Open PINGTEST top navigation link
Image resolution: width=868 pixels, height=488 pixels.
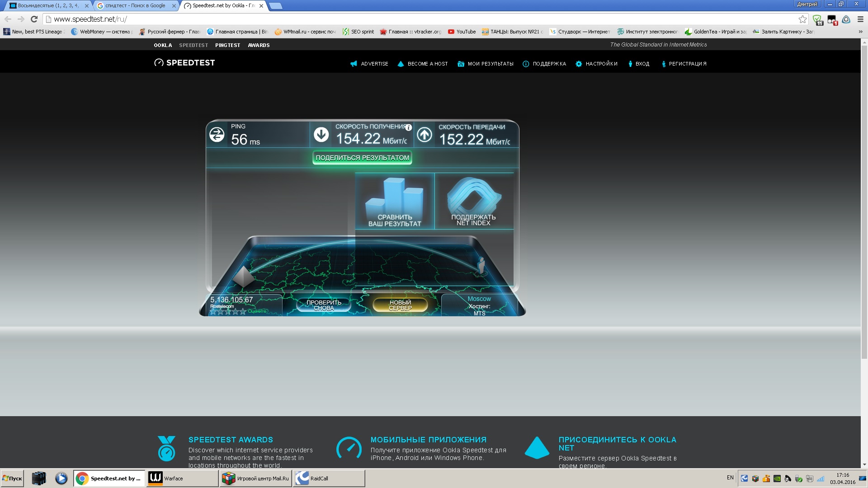227,45
